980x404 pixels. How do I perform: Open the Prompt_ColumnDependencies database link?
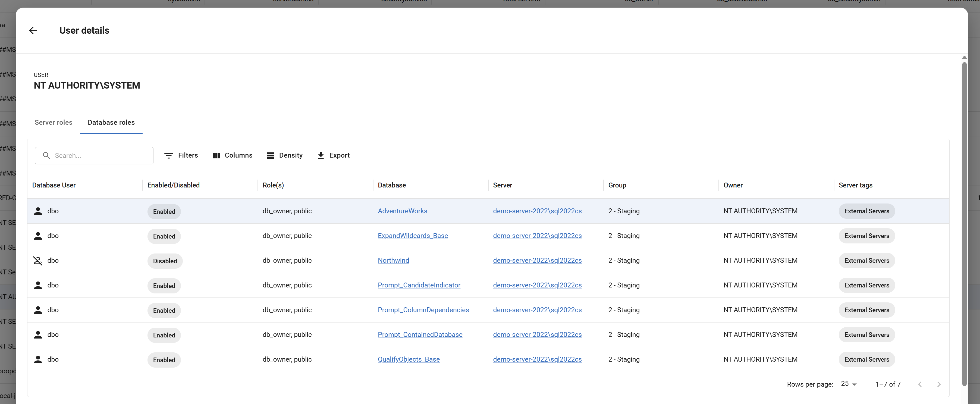[423, 310]
